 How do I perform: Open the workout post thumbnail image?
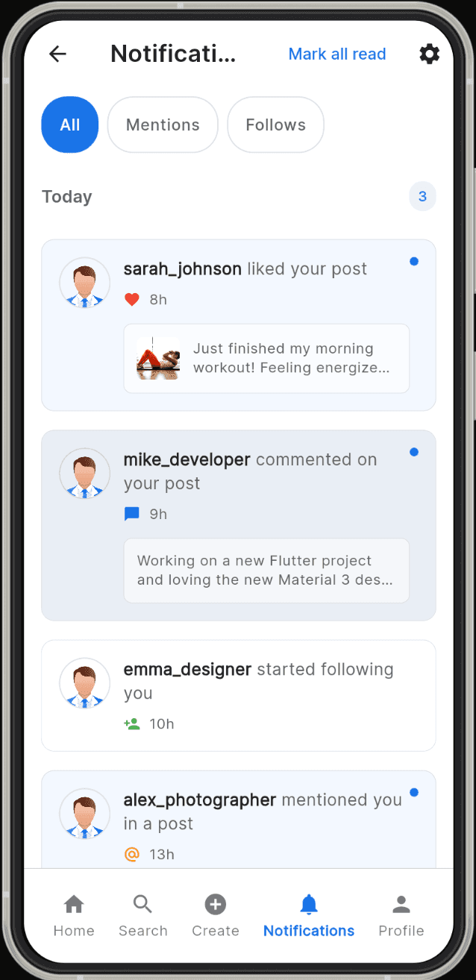pos(157,358)
